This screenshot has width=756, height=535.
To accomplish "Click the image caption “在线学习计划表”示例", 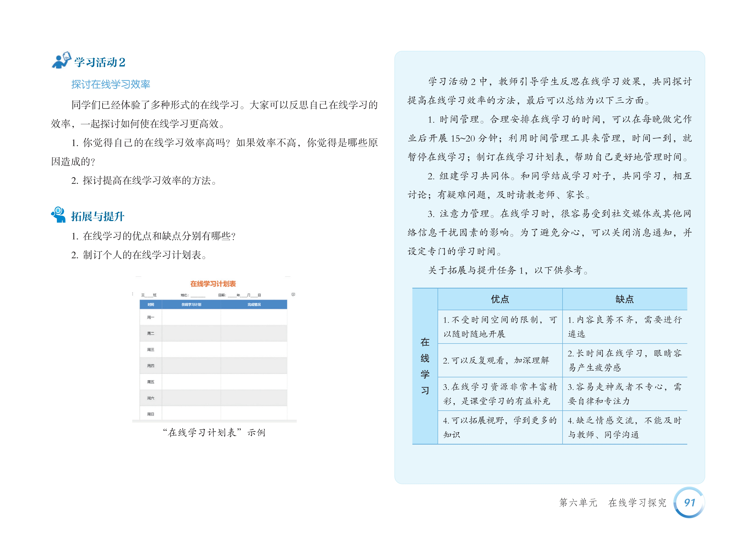I will point(214,433).
